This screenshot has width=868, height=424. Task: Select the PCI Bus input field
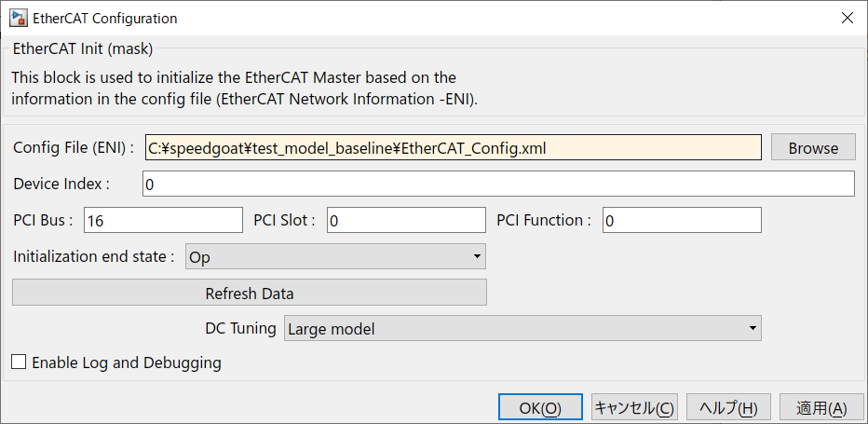163,220
